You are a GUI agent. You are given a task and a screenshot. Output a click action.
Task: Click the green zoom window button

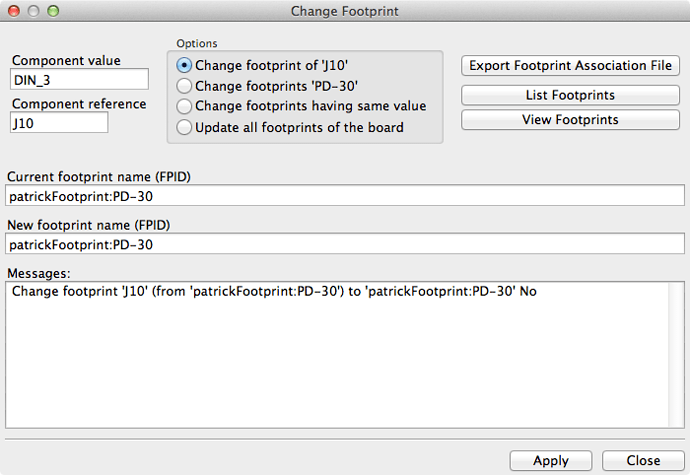coord(53,11)
